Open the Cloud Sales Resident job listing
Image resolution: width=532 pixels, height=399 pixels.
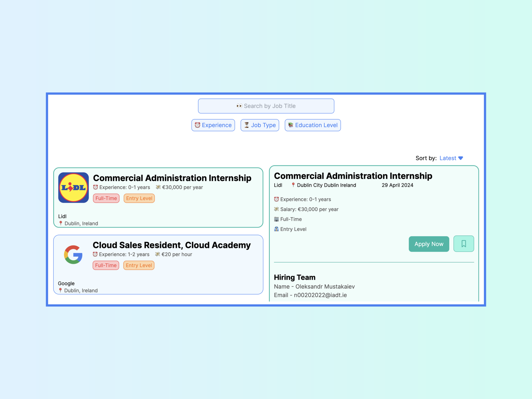pyautogui.click(x=172, y=245)
